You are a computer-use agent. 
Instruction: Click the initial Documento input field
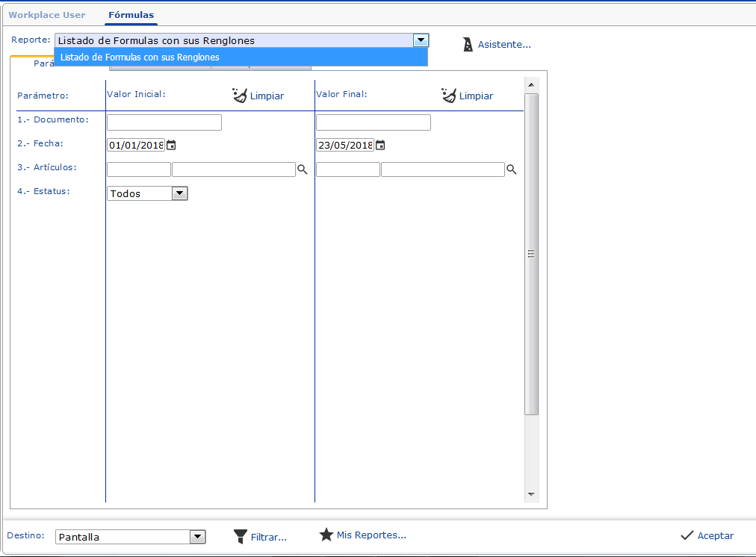(164, 122)
